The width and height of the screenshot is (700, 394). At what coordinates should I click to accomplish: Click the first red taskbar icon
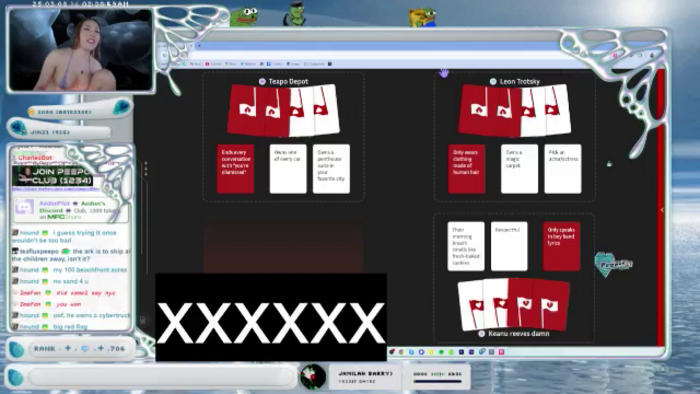pos(392,352)
